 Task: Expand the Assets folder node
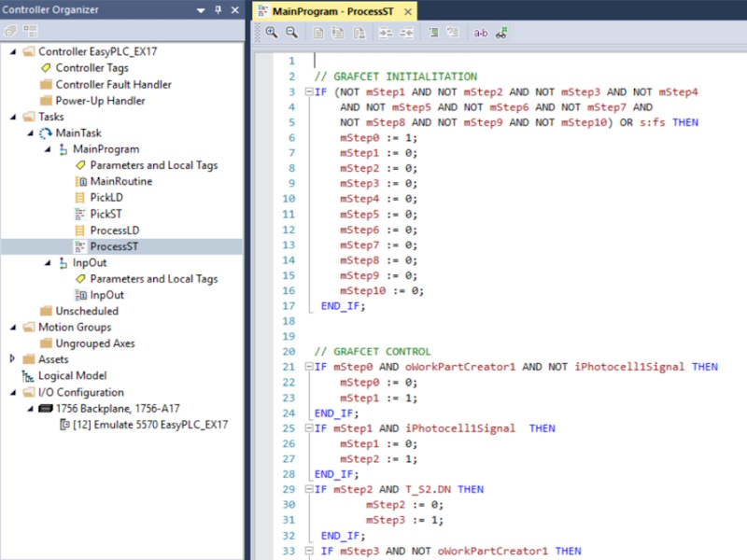click(x=13, y=359)
